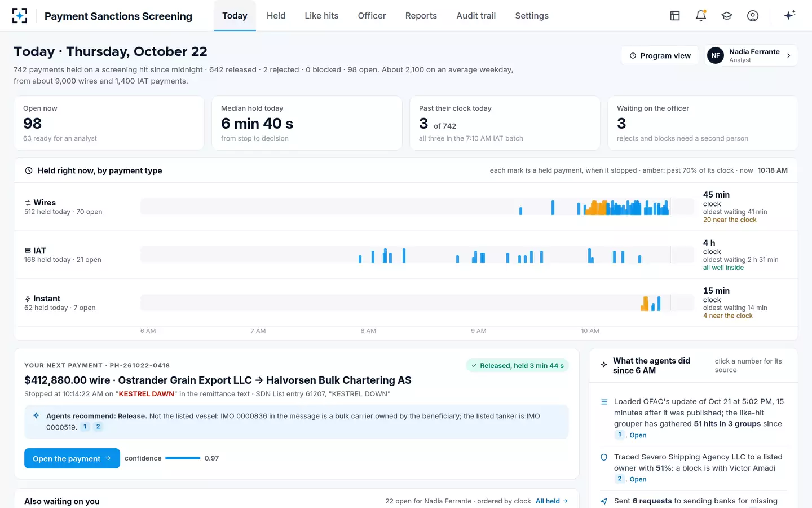This screenshot has width=812, height=508.
Task: Click the Median hold today card
Action: click(307, 123)
